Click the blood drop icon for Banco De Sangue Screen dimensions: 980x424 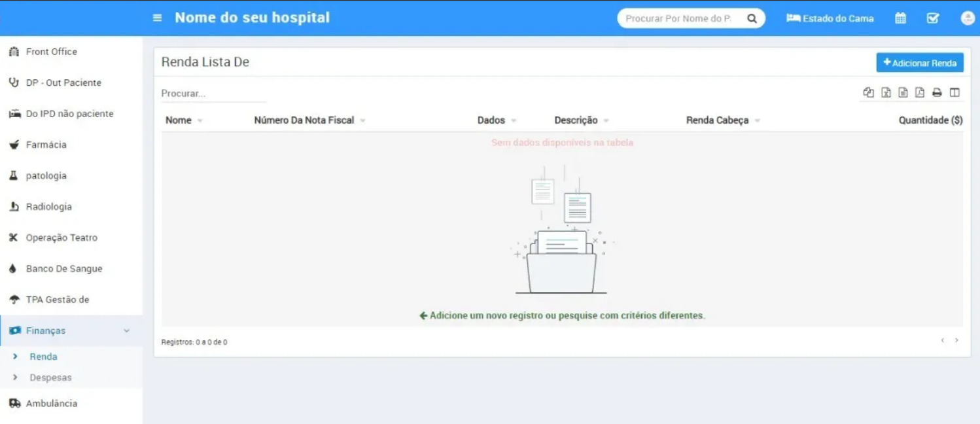coord(12,269)
